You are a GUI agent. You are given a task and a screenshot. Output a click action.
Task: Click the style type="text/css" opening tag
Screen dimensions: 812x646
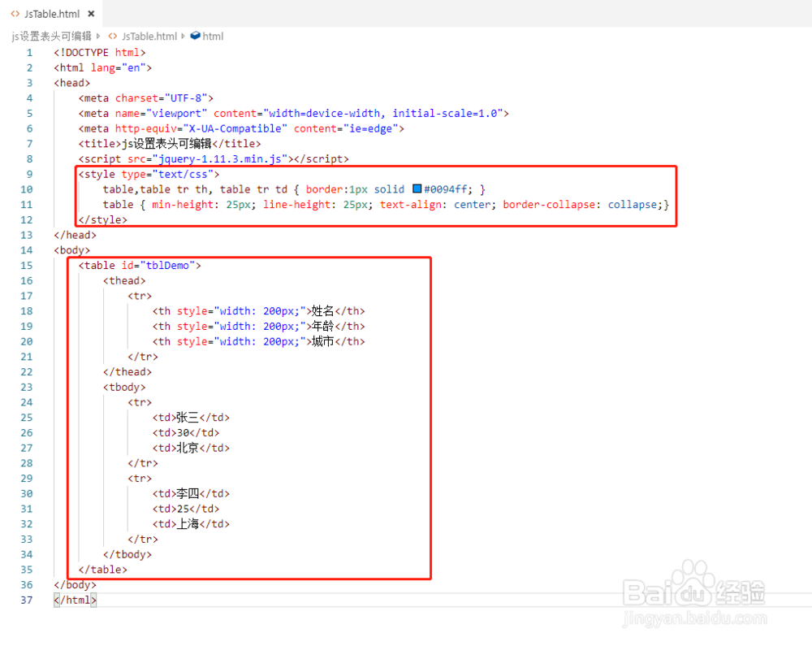tap(149, 175)
